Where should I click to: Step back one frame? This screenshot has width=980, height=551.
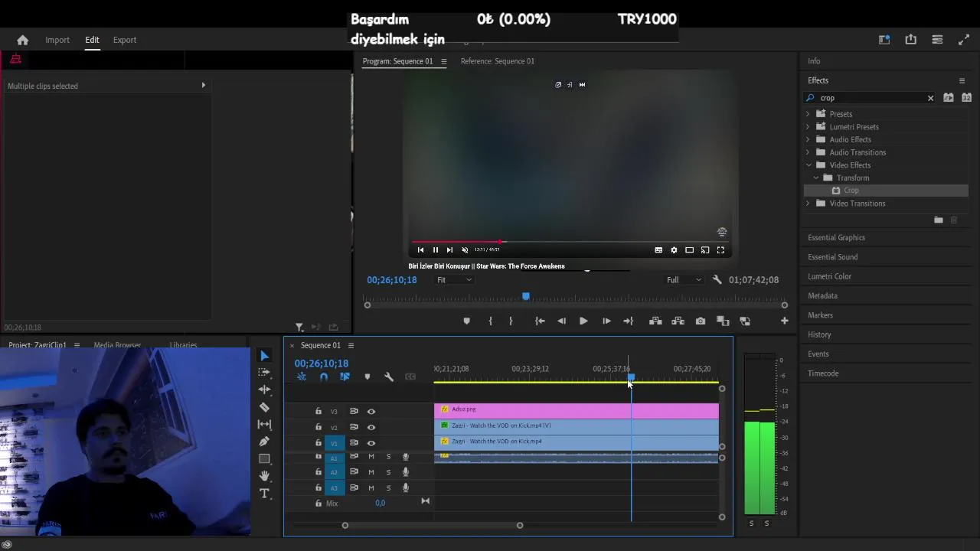[562, 321]
